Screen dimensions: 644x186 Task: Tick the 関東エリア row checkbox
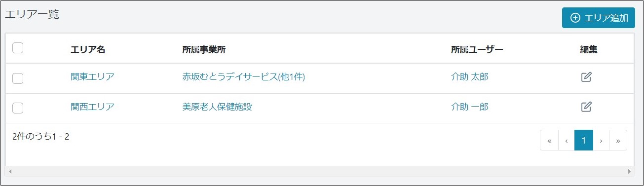pos(18,78)
